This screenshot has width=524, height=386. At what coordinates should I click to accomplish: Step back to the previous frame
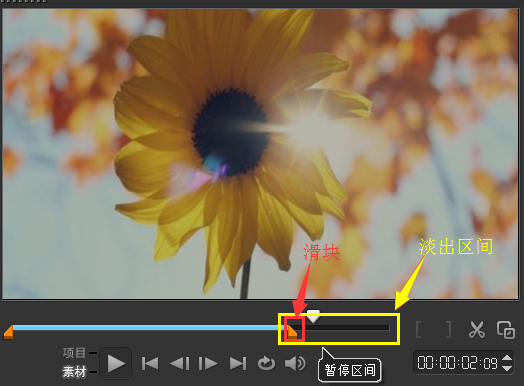coord(179,364)
